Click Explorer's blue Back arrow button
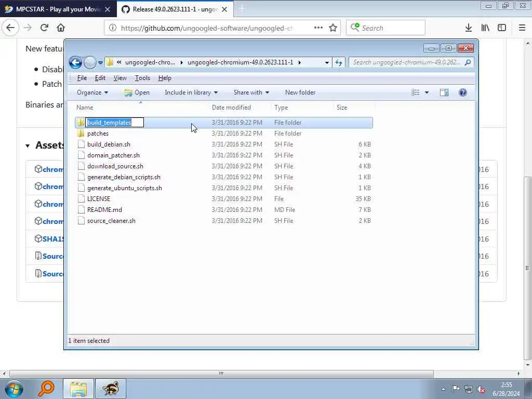 point(76,62)
